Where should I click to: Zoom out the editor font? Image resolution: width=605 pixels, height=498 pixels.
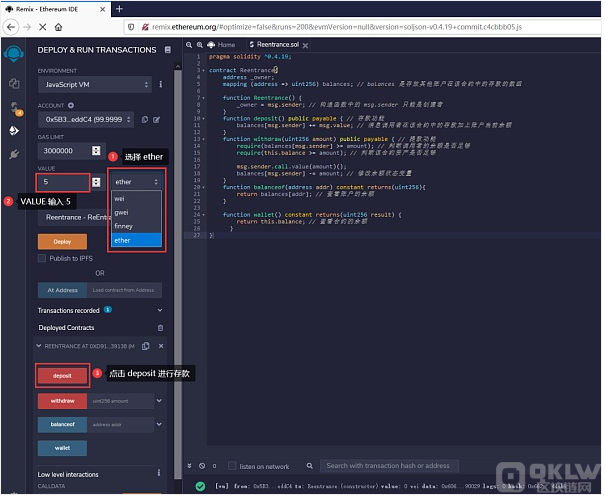(x=189, y=45)
